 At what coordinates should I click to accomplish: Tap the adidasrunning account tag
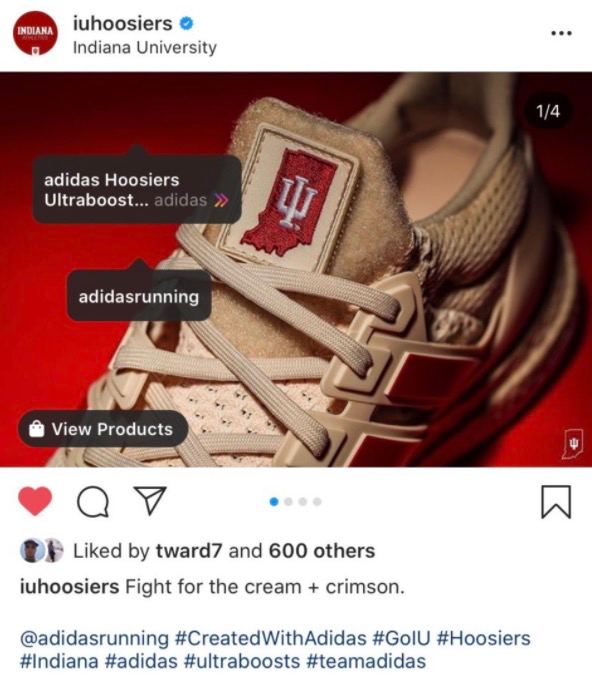[x=139, y=297]
